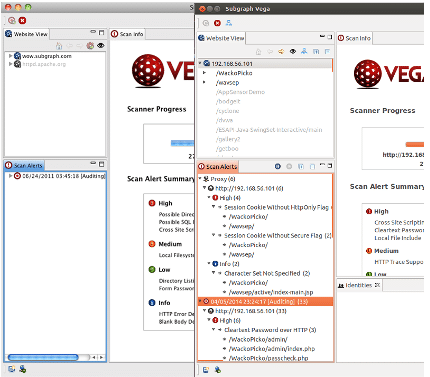Click red scope icon in left Website View toolbar
The height and width of the screenshot is (377, 430).
point(90,46)
